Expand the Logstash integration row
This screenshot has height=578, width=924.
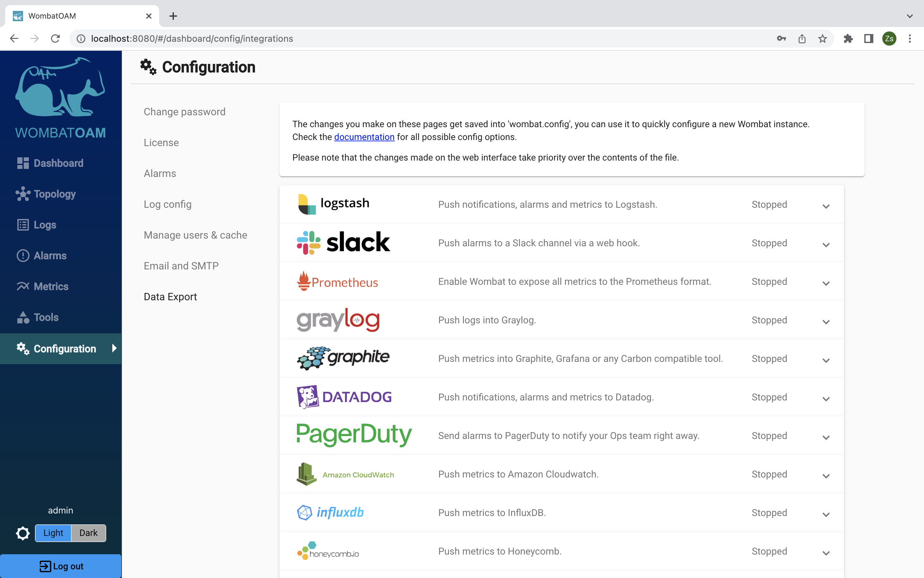coord(826,206)
